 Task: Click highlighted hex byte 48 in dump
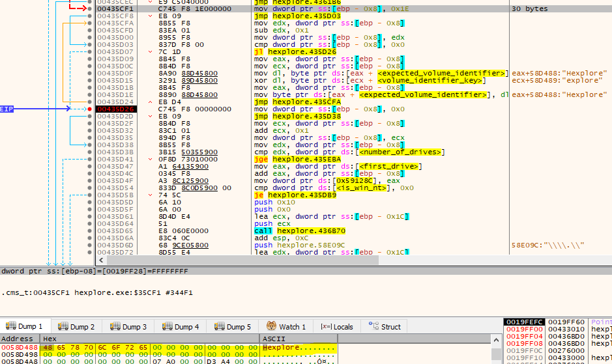click(x=48, y=347)
